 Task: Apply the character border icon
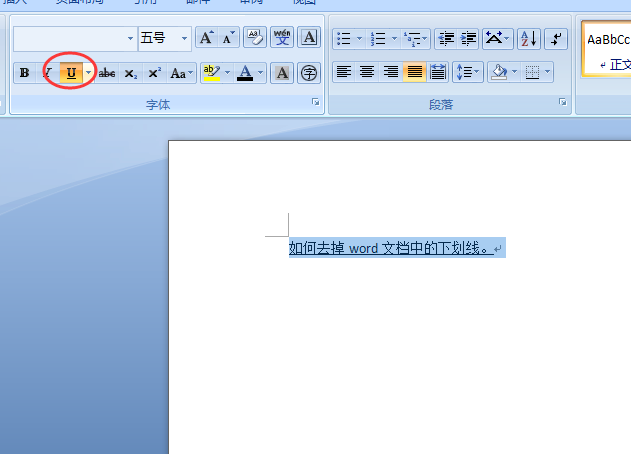[309, 38]
